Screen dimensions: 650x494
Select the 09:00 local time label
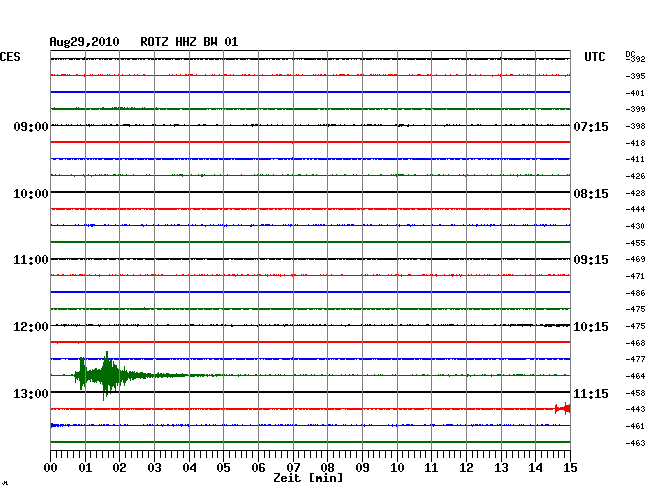pos(31,126)
